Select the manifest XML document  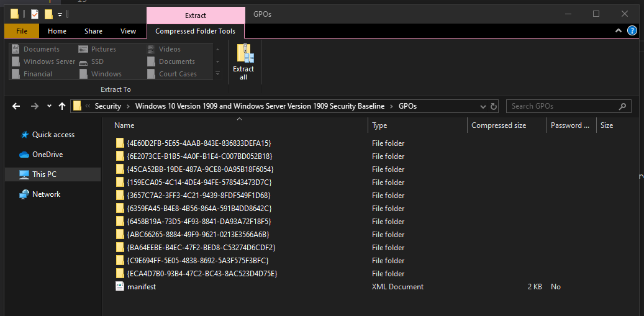tap(142, 287)
